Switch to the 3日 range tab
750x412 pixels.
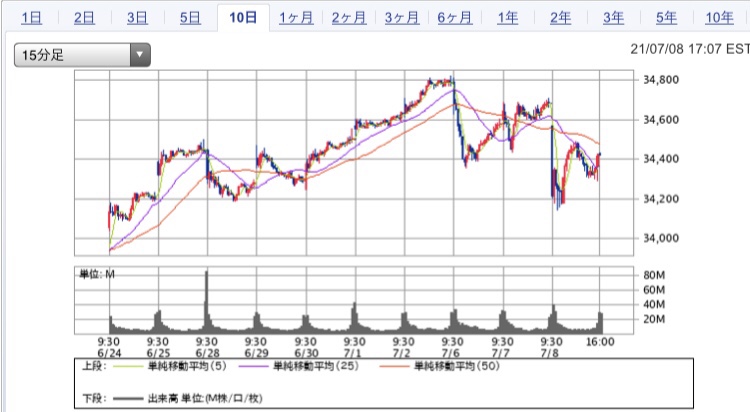(x=137, y=18)
